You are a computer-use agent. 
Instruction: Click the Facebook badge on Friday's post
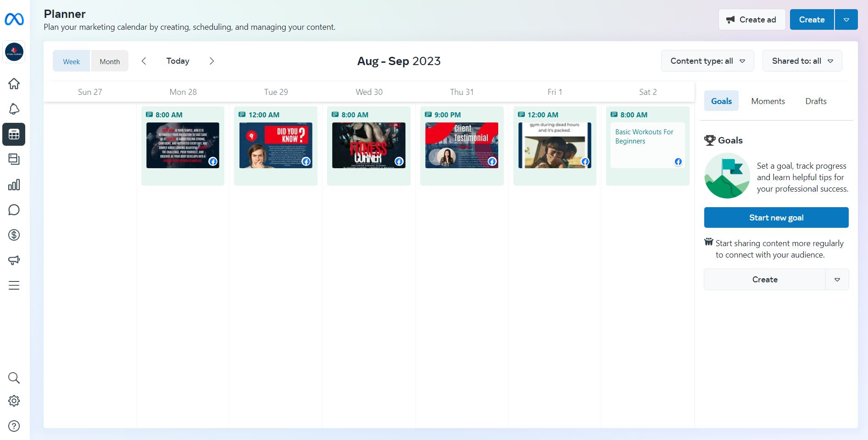pos(585,161)
